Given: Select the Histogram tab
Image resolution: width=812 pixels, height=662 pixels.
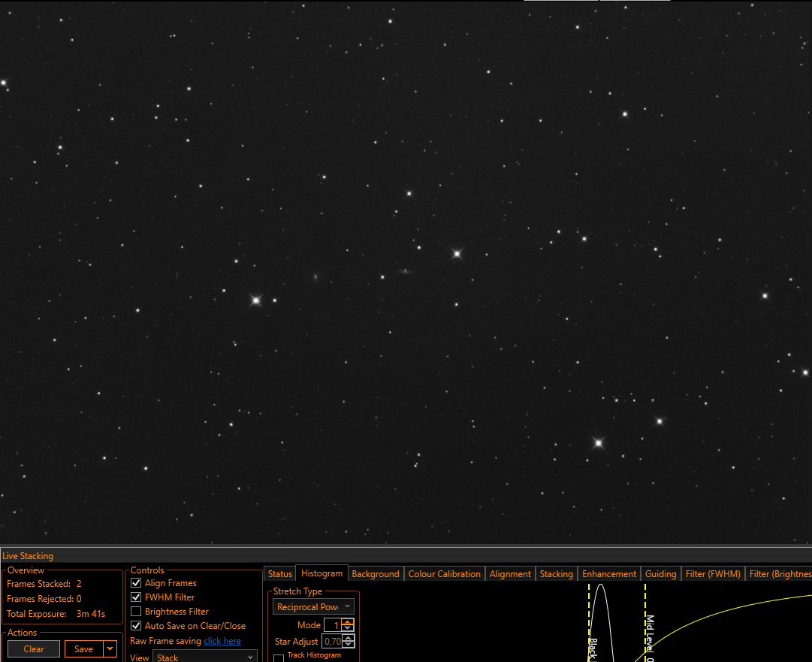Looking at the screenshot, I should click(x=322, y=573).
